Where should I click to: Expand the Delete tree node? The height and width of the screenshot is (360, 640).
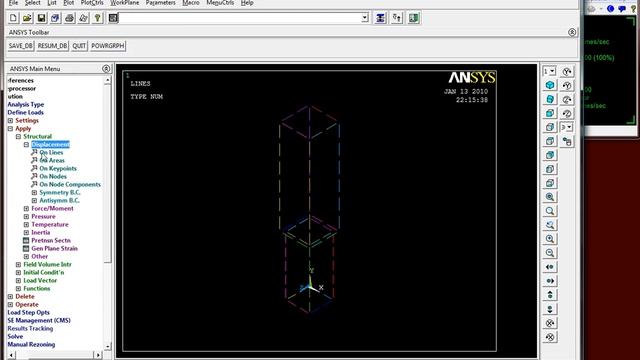pyautogui.click(x=10, y=297)
